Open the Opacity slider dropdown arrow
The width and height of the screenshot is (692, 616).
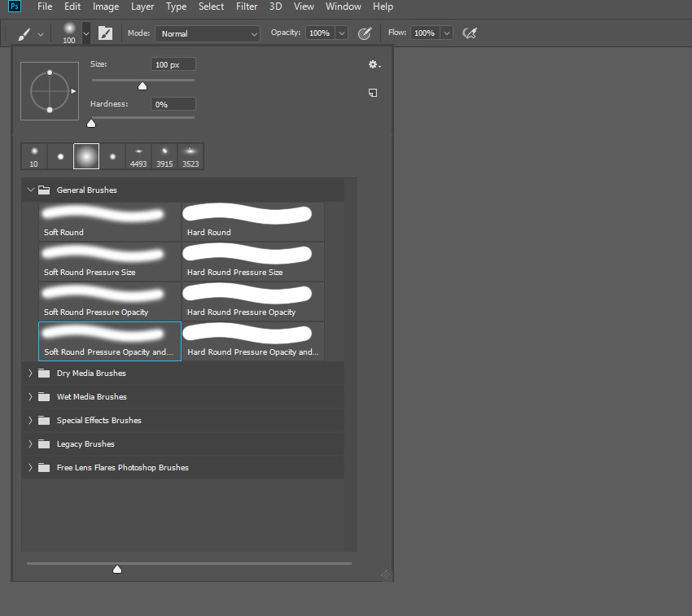pos(342,33)
